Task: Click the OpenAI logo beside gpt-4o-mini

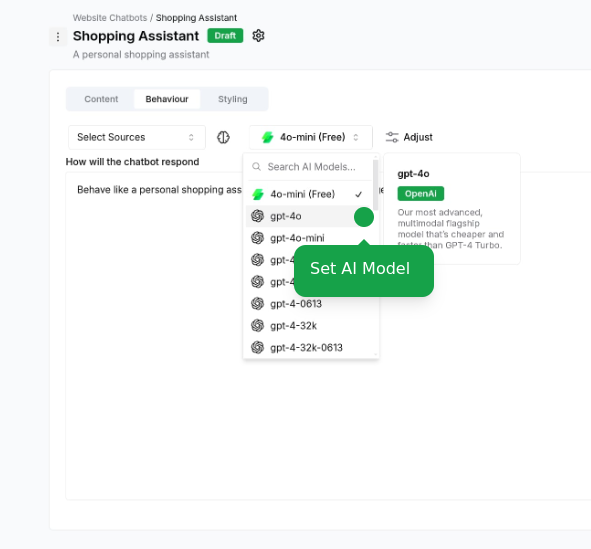Action: coord(257,238)
